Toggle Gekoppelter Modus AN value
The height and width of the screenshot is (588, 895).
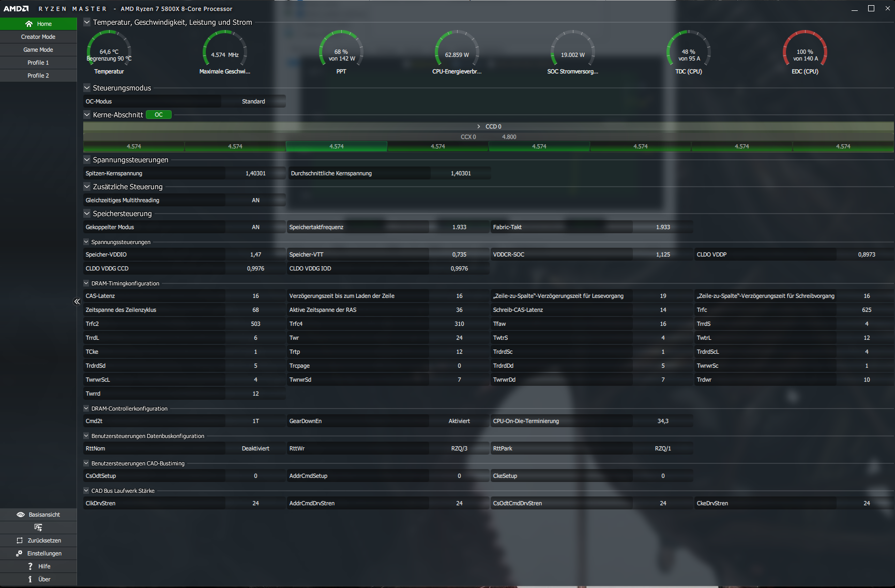[255, 227]
